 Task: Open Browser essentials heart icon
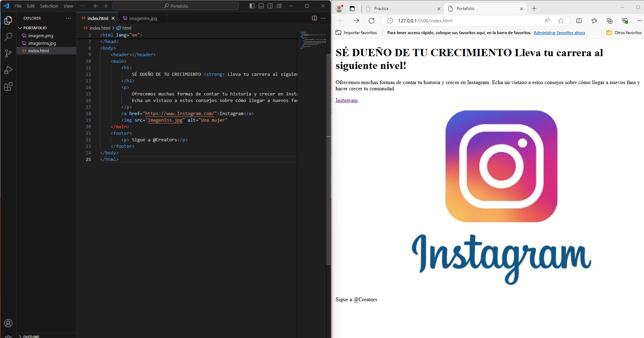[x=625, y=21]
